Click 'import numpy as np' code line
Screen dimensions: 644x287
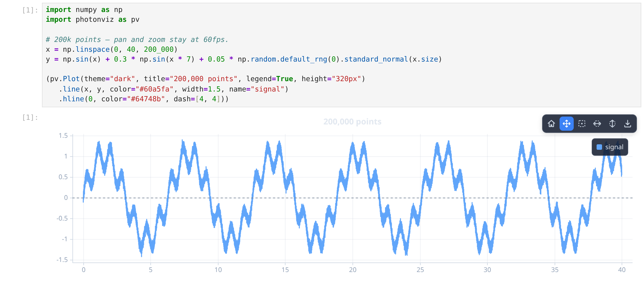pyautogui.click(x=84, y=10)
